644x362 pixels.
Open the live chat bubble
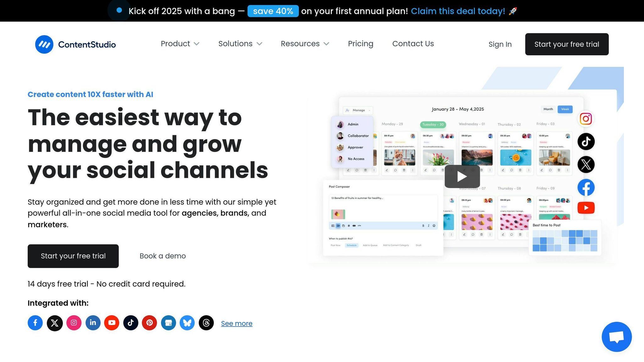pos(617,337)
